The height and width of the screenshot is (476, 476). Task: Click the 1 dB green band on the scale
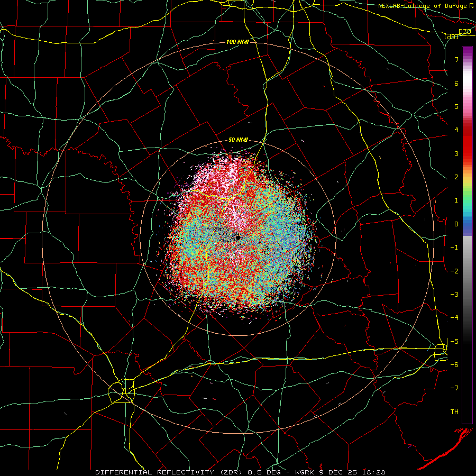(467, 200)
